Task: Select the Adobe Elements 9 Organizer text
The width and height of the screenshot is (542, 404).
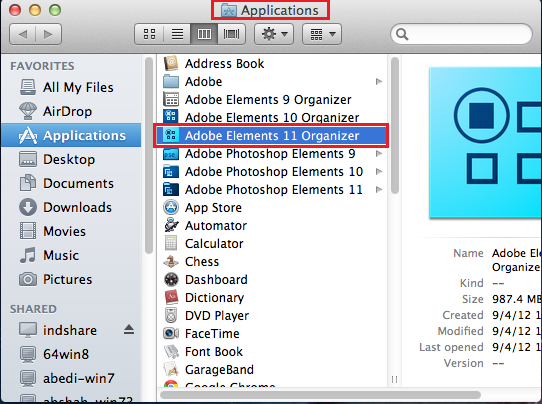Action: pos(268,100)
